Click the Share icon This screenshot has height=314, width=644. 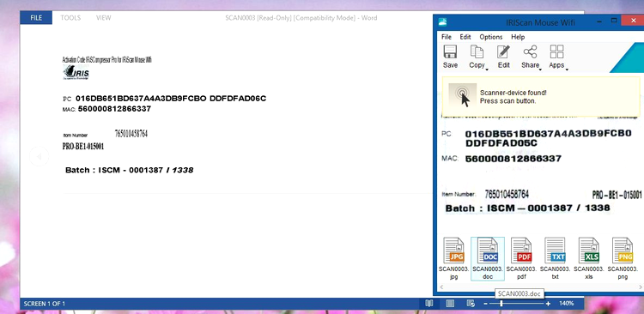[x=530, y=52]
